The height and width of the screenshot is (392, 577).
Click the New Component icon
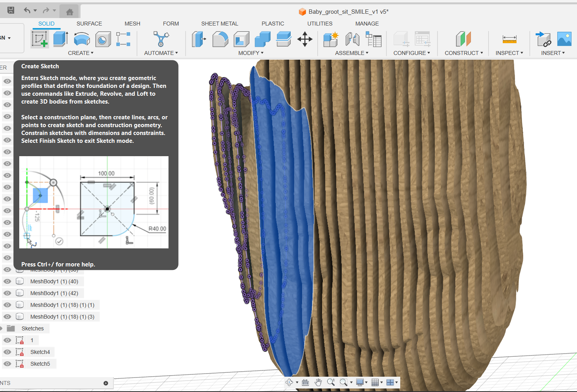click(331, 39)
